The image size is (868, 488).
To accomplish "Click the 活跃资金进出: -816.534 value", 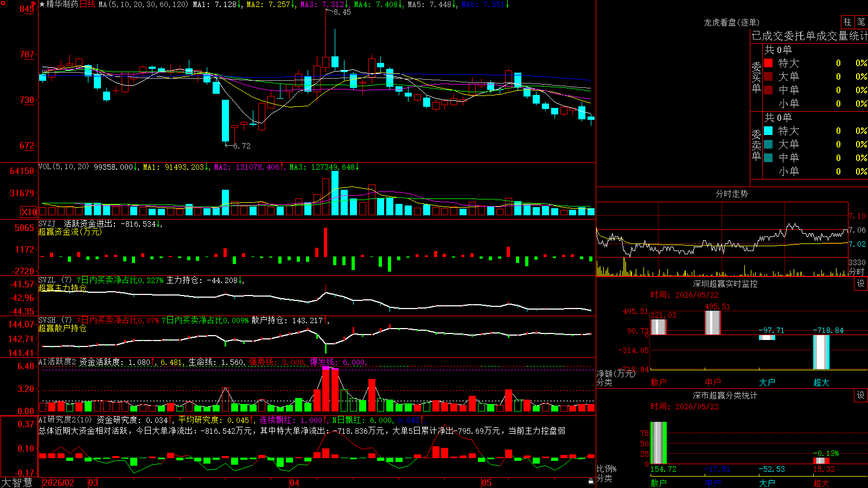I will pos(110,223).
